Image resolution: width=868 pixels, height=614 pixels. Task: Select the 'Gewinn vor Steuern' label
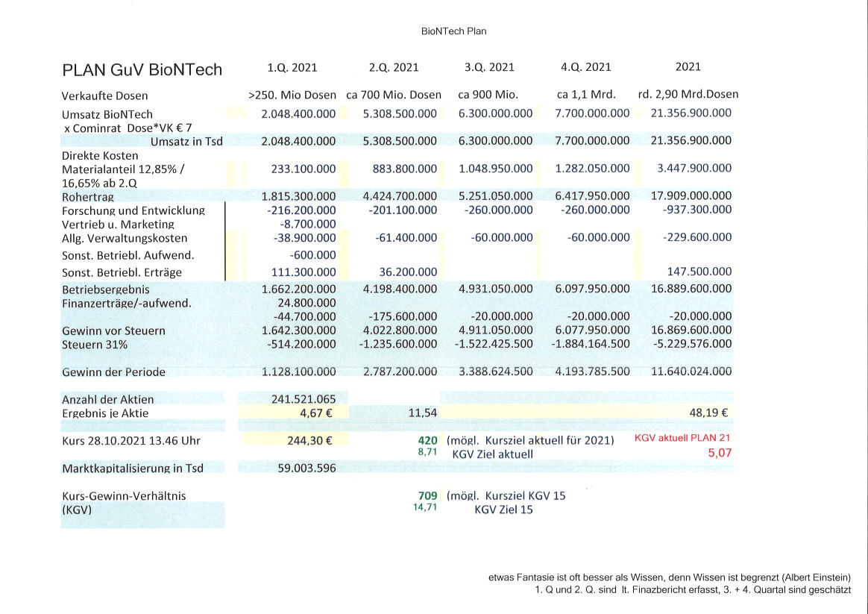tap(113, 331)
